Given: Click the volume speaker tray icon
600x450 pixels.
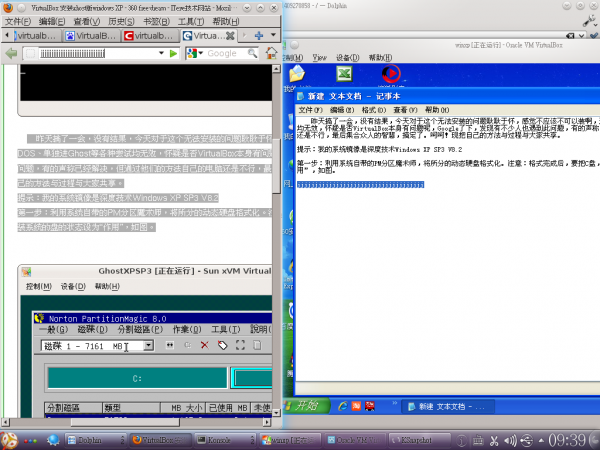Looking at the screenshot, I should pyautogui.click(x=510, y=441).
